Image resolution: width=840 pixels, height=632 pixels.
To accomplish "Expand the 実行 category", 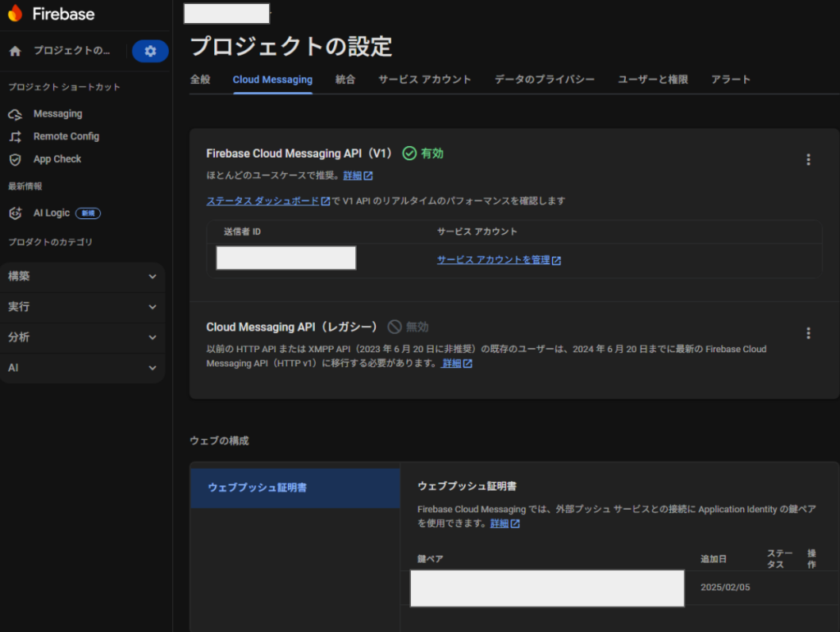I will [x=82, y=307].
